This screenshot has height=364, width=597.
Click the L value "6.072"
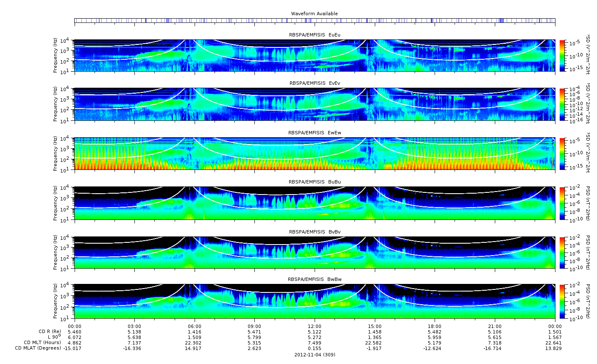click(75, 337)
